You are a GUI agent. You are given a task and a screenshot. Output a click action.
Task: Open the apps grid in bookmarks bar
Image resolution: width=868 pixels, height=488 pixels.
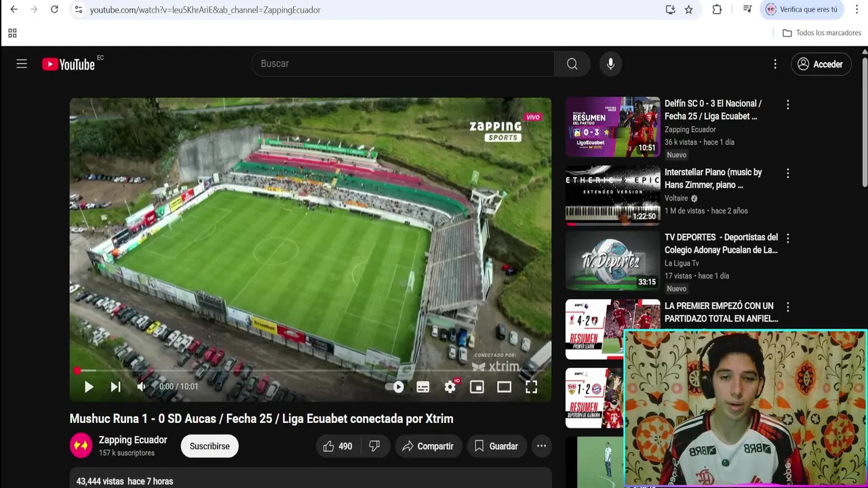[x=12, y=33]
